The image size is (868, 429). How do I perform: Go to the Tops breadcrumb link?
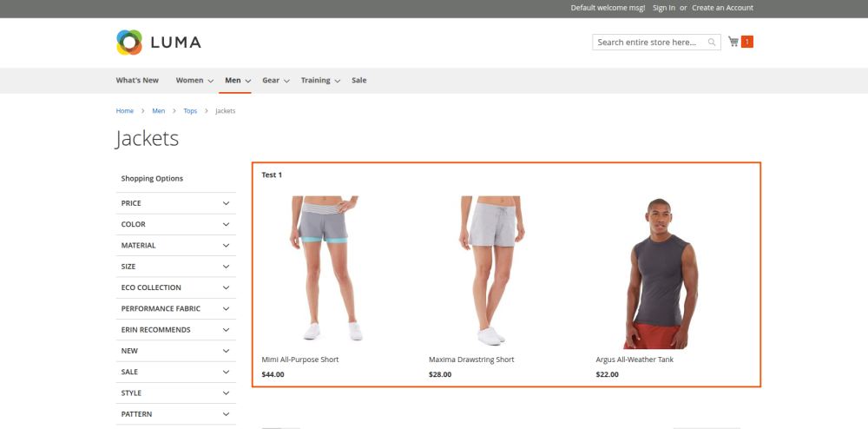[190, 111]
